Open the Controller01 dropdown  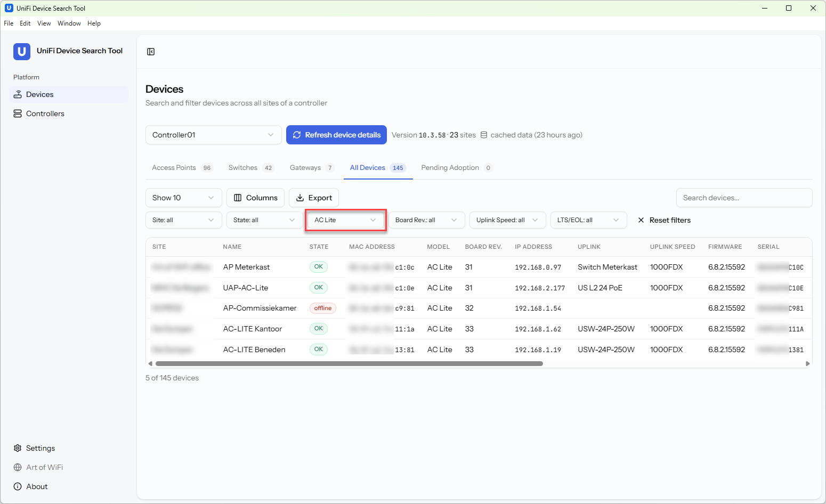click(213, 135)
